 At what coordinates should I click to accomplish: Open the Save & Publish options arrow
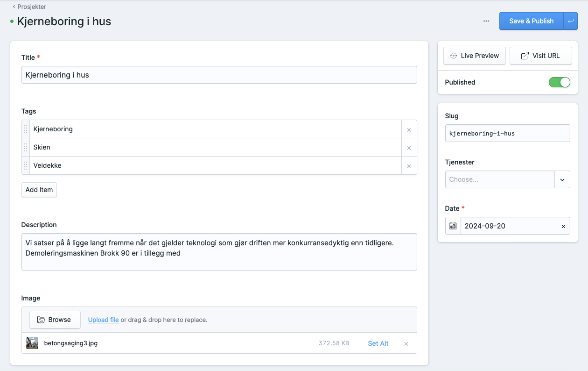[571, 21]
